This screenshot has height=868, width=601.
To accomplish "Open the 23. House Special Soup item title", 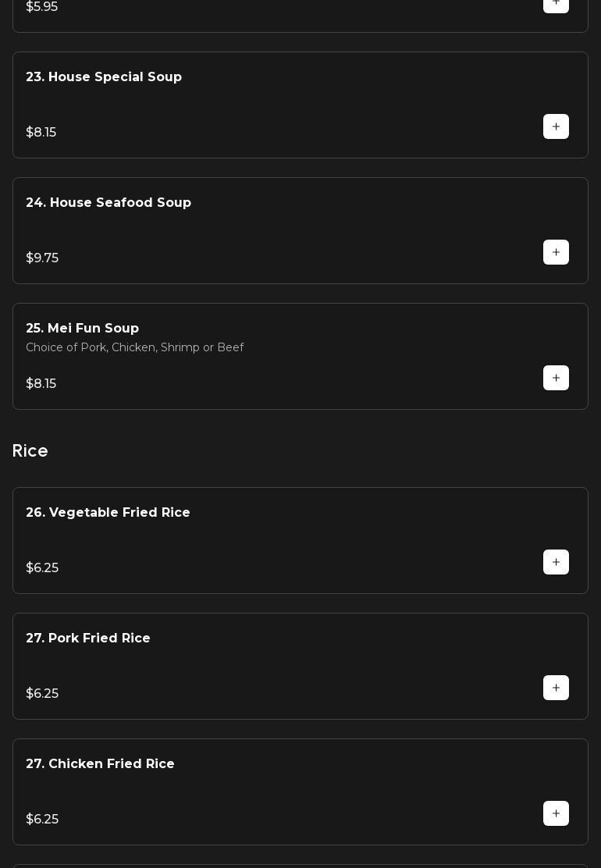I will coord(104,77).
